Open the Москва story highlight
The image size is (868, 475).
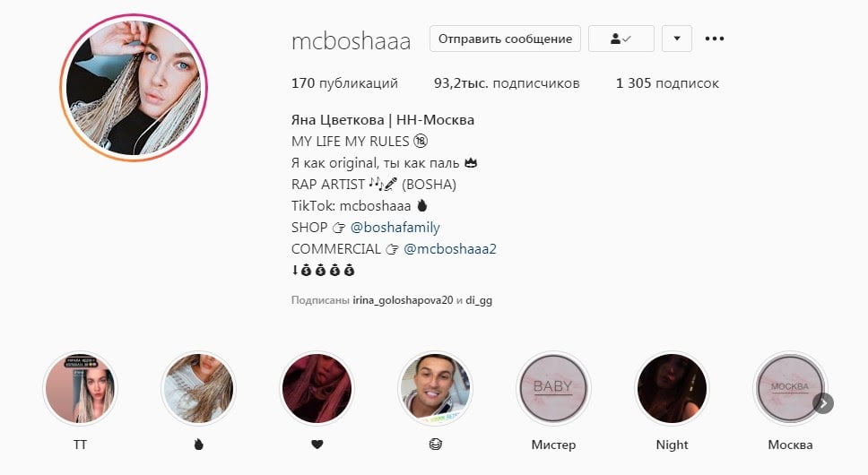(x=790, y=388)
